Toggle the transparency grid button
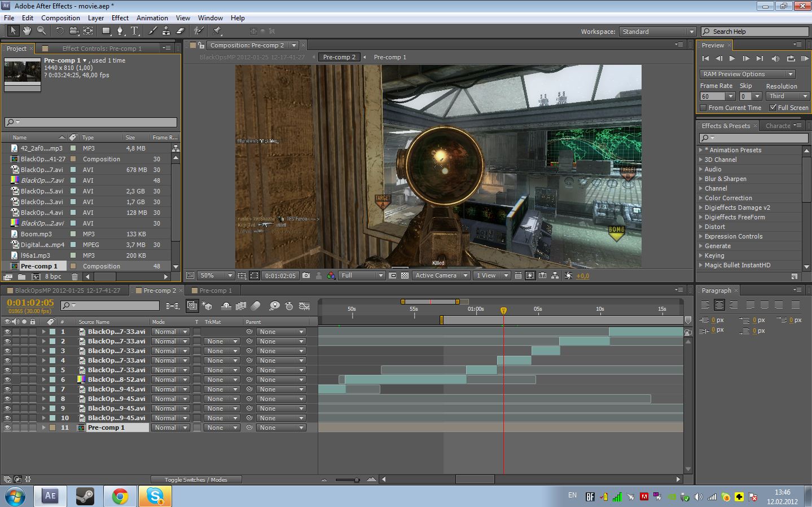812x507 pixels. tap(405, 276)
